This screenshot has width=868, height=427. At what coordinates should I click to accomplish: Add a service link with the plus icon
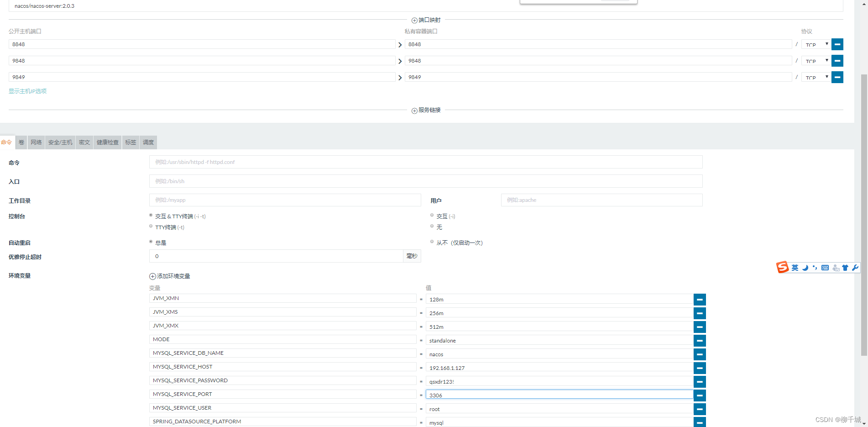pos(414,111)
